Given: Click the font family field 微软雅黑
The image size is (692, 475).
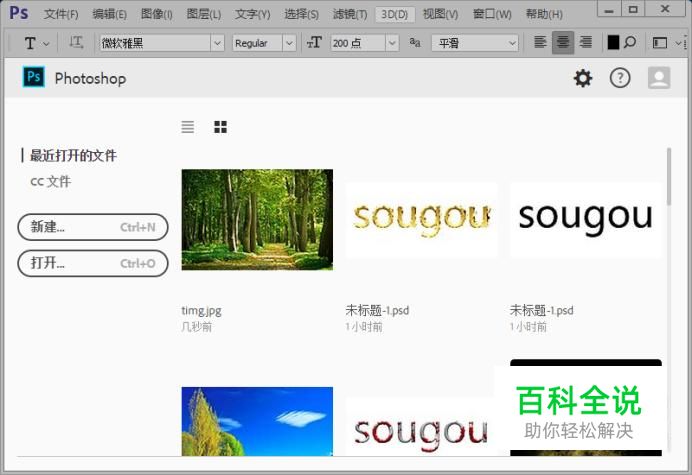Looking at the screenshot, I should pos(155,43).
